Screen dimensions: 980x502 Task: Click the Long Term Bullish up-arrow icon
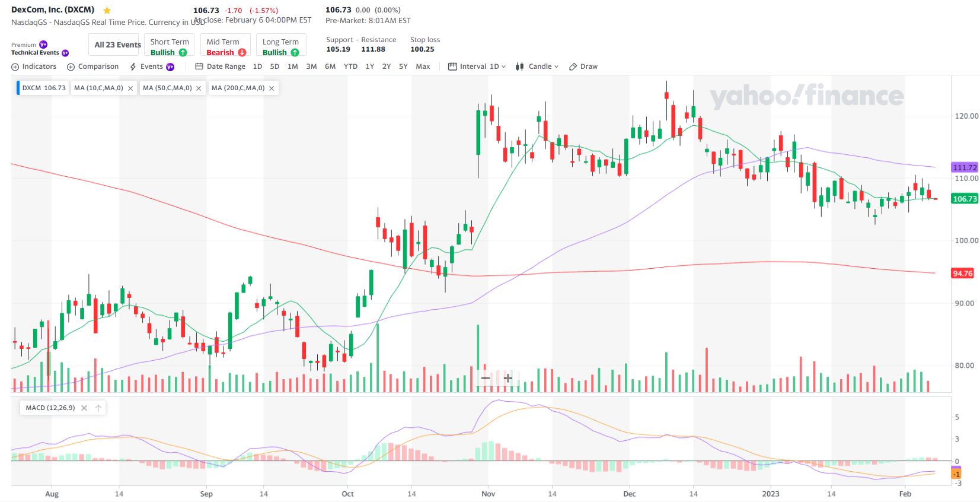tap(295, 53)
